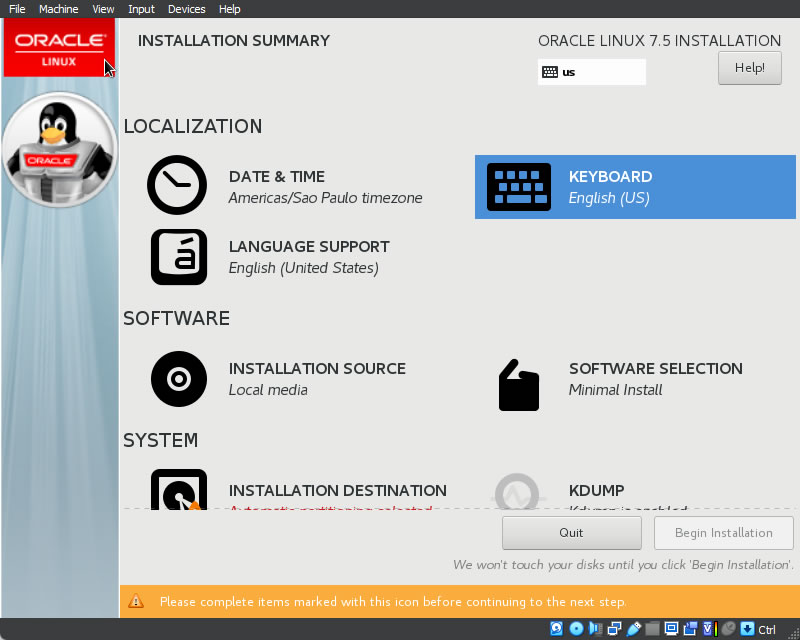Image resolution: width=800 pixels, height=640 pixels.
Task: Click the Quit button
Action: point(571,533)
